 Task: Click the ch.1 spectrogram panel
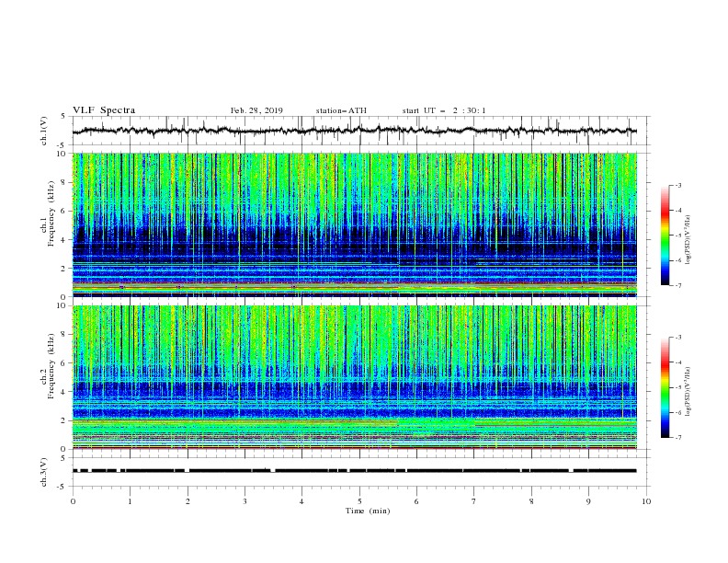tap(354, 224)
